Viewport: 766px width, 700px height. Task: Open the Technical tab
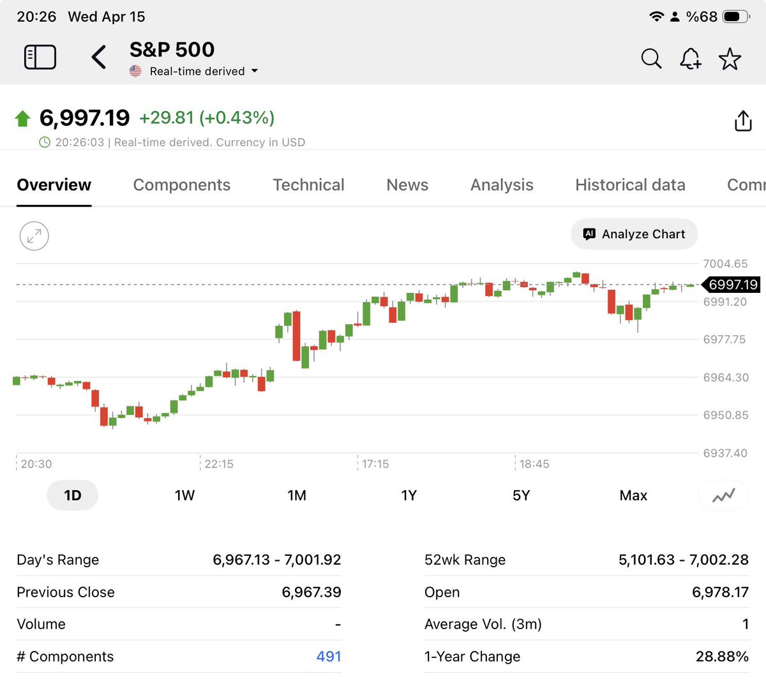click(309, 185)
